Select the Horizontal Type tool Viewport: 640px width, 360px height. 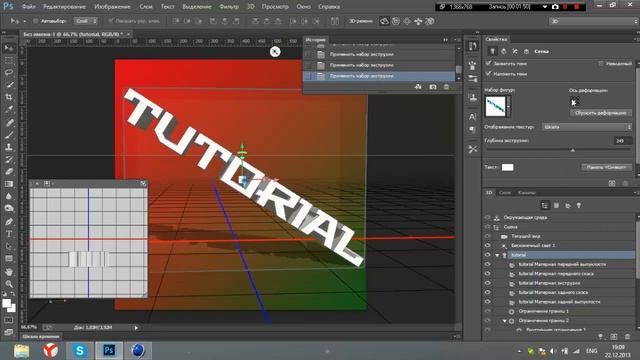tap(9, 234)
